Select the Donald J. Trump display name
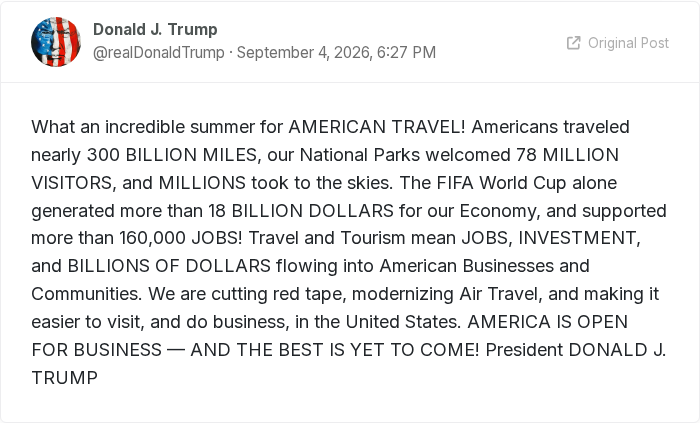Image resolution: width=700 pixels, height=423 pixels. [155, 29]
